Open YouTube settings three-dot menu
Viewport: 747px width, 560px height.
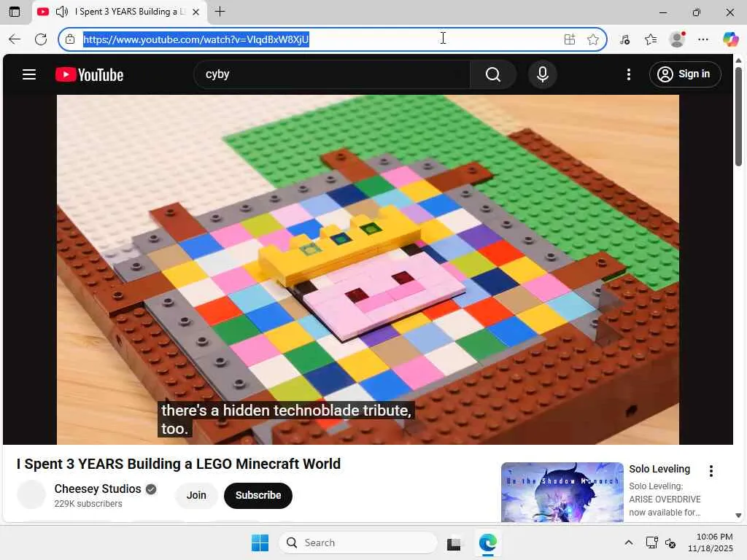(x=628, y=74)
